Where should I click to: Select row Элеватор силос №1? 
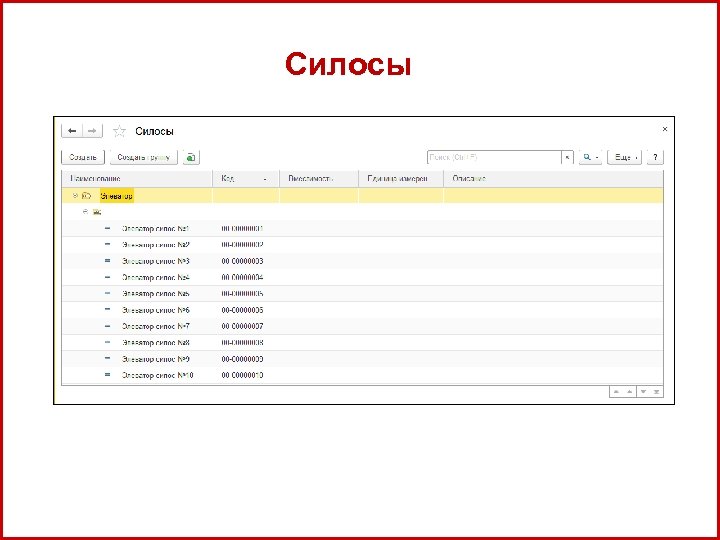tap(362, 228)
